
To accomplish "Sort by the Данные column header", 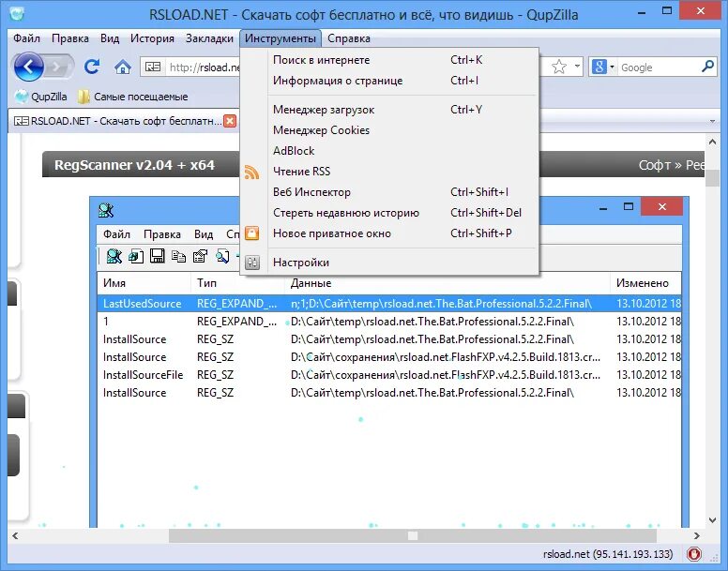I will point(447,283).
